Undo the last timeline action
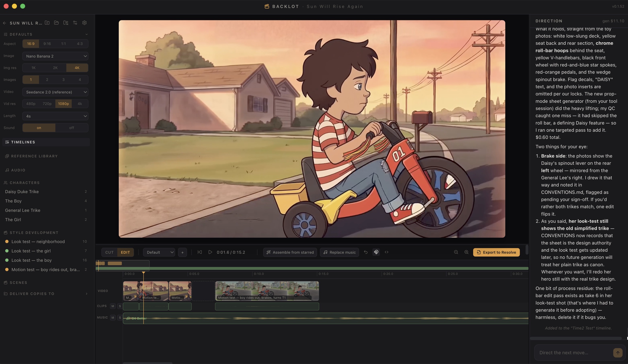This screenshot has height=364, width=628. click(366, 252)
